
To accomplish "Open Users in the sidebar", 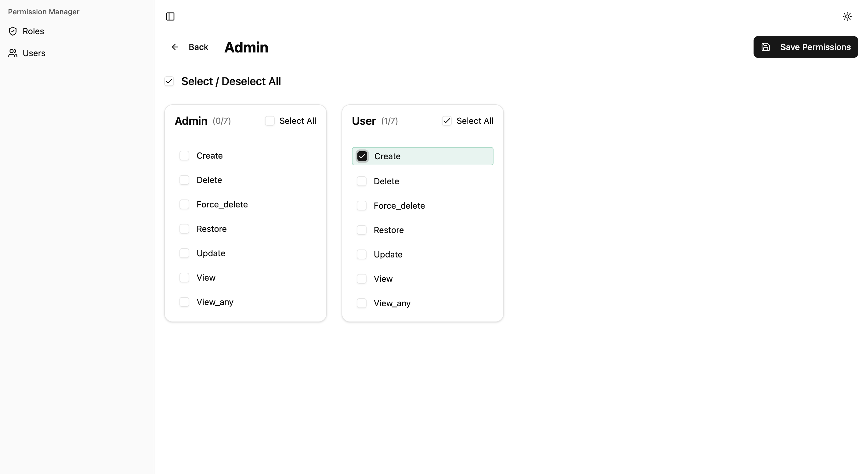I will click(x=34, y=53).
